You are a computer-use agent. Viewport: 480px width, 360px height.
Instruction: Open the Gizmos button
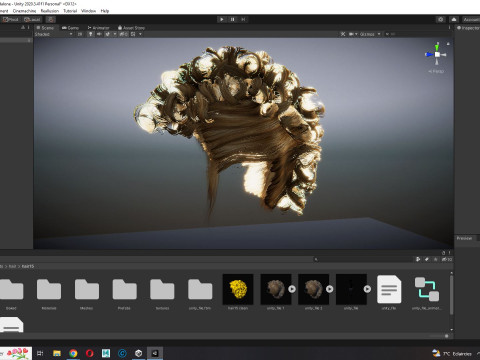click(x=367, y=34)
